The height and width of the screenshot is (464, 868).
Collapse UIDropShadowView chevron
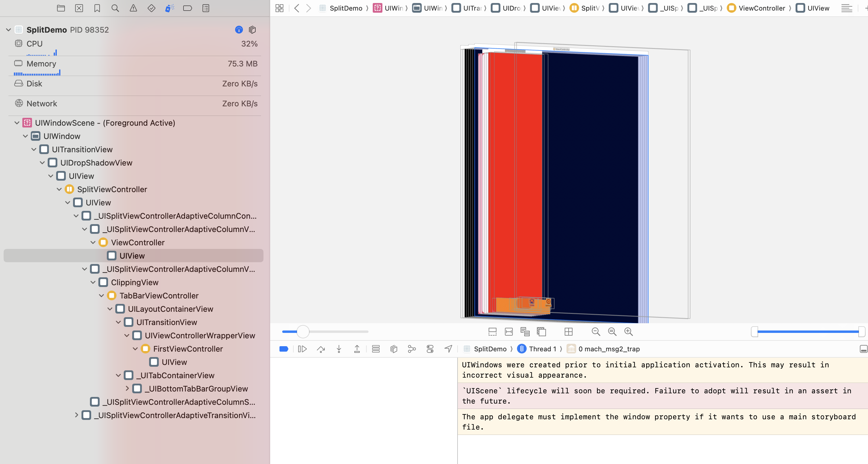pos(42,163)
